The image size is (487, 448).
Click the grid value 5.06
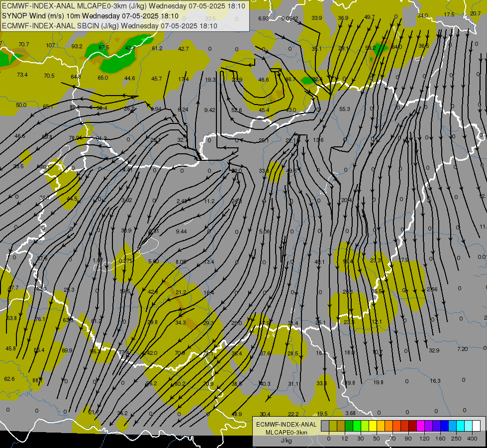[x=265, y=231]
